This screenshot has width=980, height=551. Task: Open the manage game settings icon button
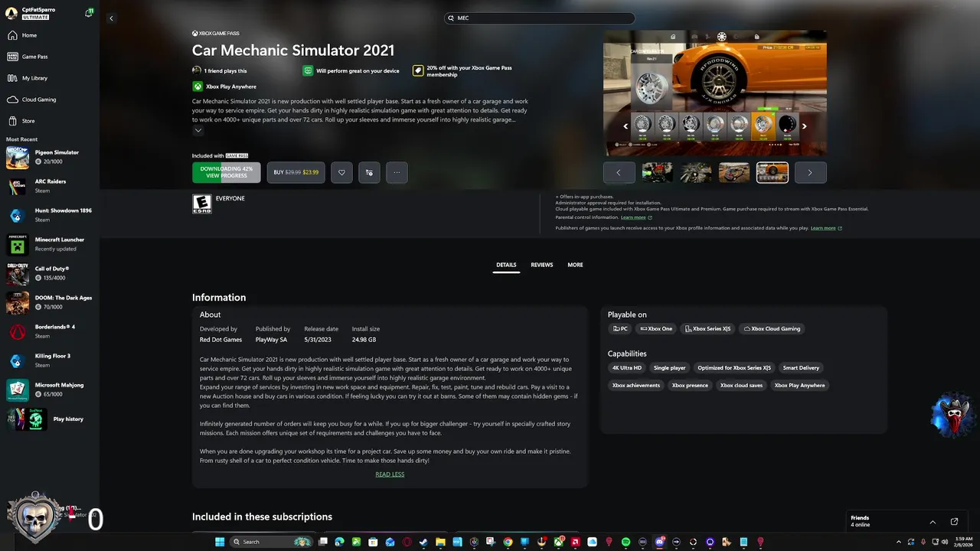(369, 172)
